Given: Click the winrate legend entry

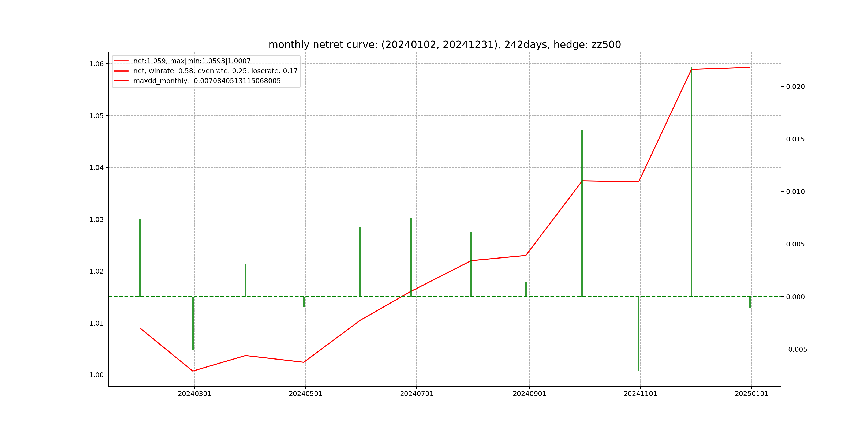Looking at the screenshot, I should click(x=215, y=71).
